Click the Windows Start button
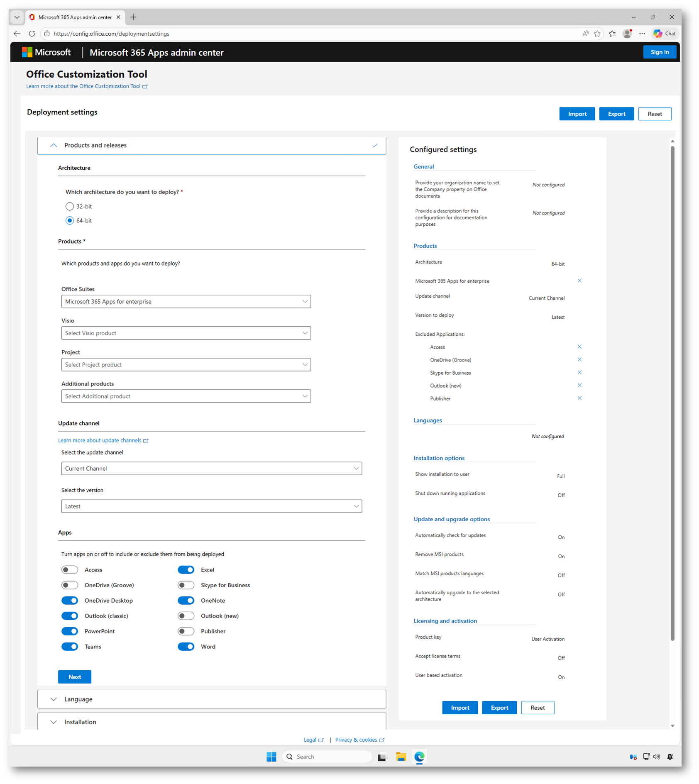699x784 pixels. tap(271, 757)
